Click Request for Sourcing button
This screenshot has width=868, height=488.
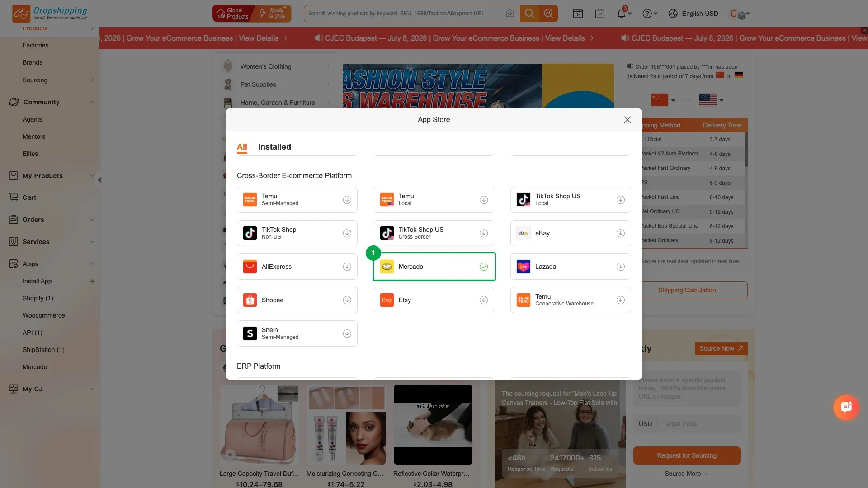click(x=687, y=455)
